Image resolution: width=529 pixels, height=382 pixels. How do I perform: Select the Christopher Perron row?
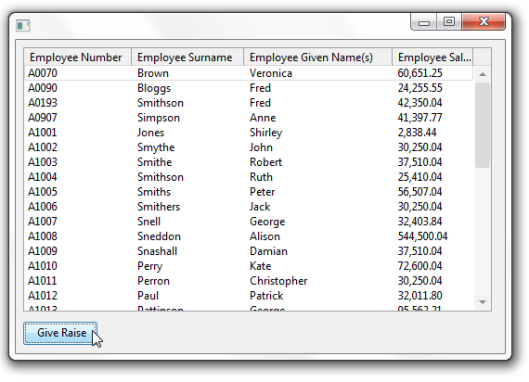(x=248, y=281)
